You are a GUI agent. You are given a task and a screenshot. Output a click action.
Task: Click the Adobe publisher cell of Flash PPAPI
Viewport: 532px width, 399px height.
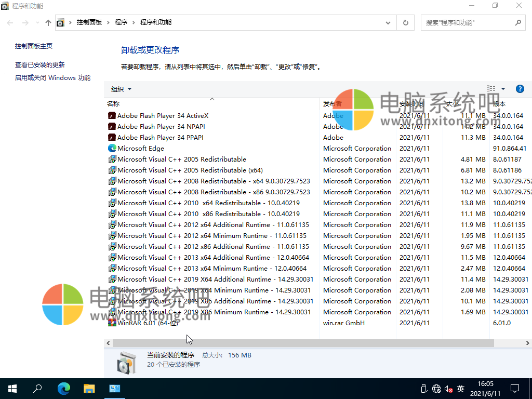point(333,137)
